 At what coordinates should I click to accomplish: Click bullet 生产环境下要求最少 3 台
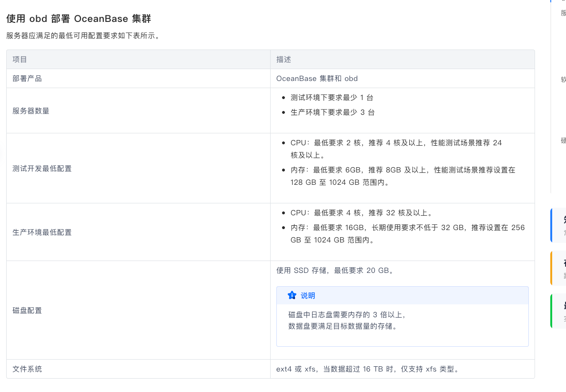click(333, 112)
